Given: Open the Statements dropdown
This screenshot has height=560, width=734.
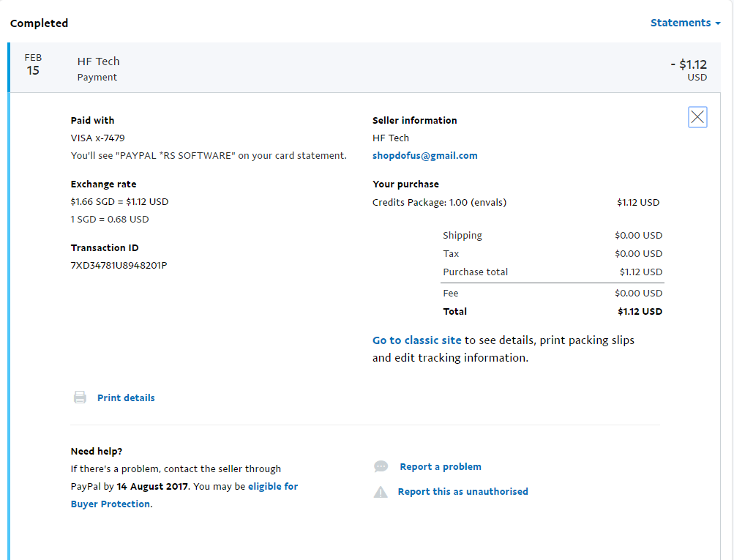Looking at the screenshot, I should [x=685, y=23].
